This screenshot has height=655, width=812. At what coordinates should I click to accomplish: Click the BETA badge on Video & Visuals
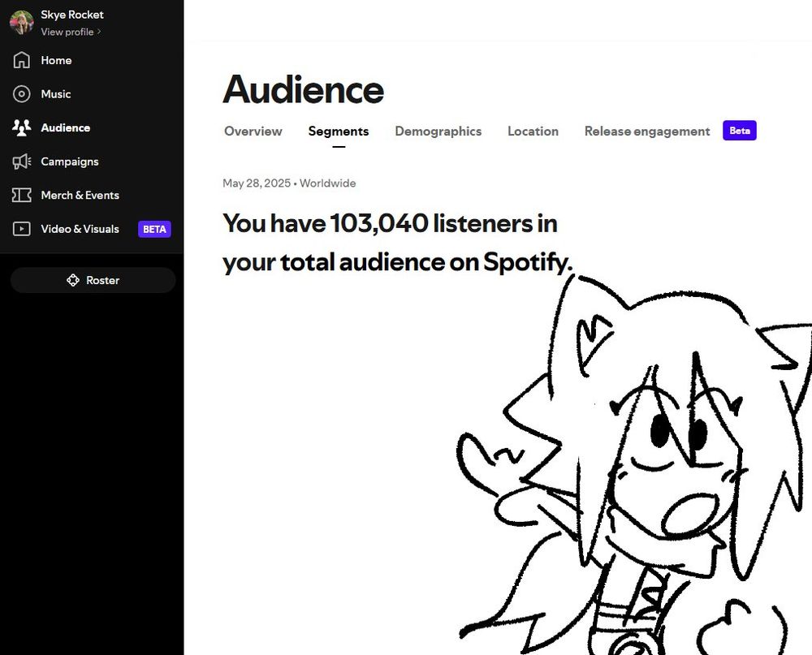[154, 229]
